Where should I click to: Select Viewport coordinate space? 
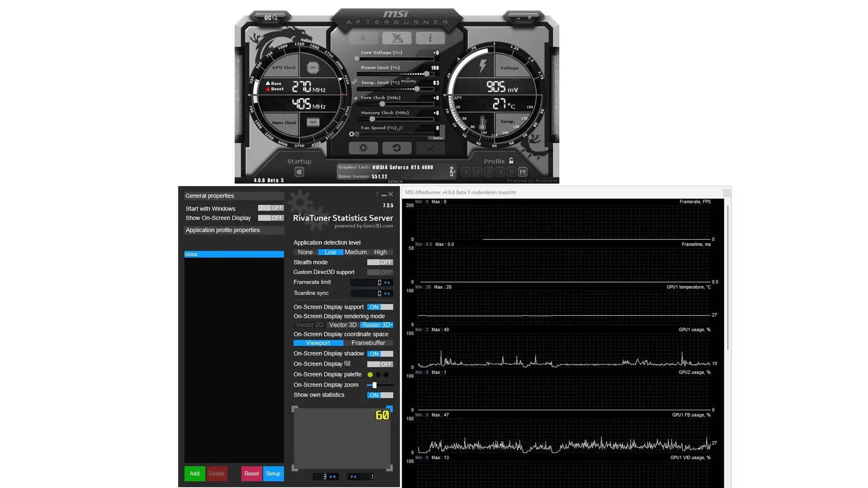[x=318, y=343]
